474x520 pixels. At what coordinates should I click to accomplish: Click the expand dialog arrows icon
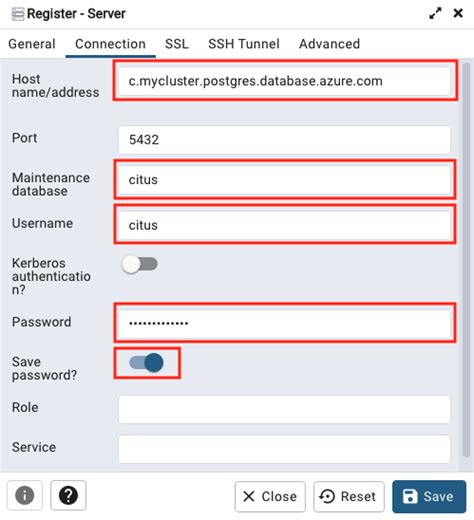[435, 13]
